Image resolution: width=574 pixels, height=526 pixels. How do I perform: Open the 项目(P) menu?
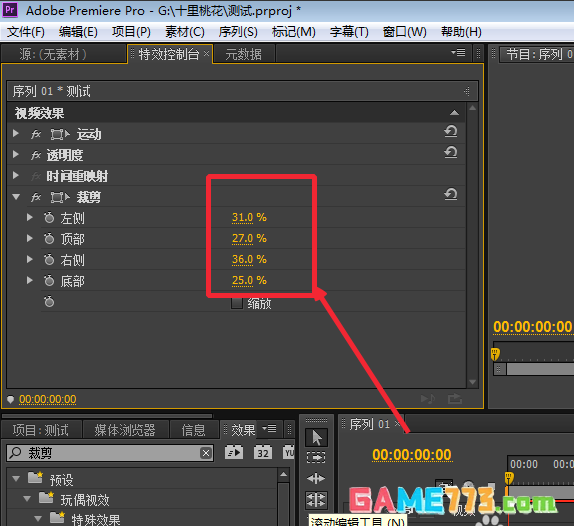point(131,32)
